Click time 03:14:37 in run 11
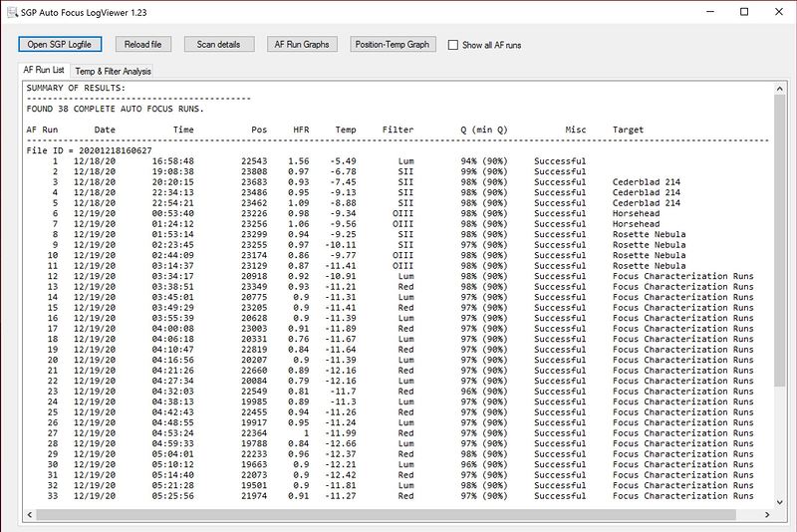Viewport: 797px width, 532px height. [x=172, y=266]
